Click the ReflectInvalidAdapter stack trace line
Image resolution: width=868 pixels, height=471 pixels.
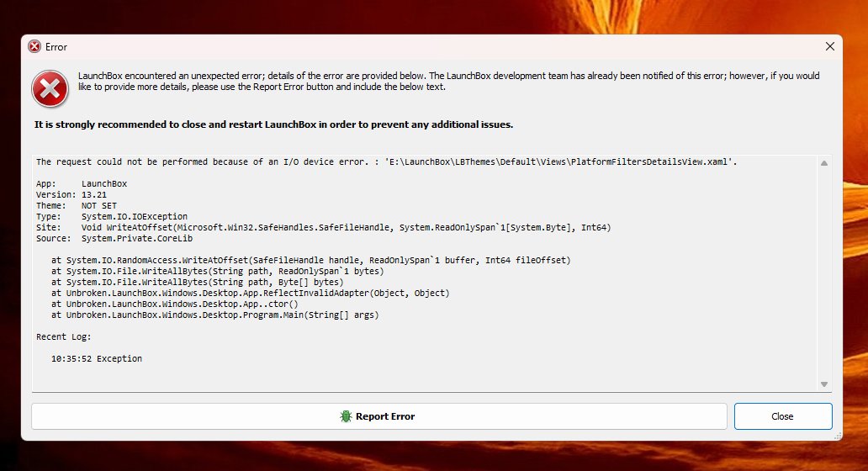(x=250, y=293)
